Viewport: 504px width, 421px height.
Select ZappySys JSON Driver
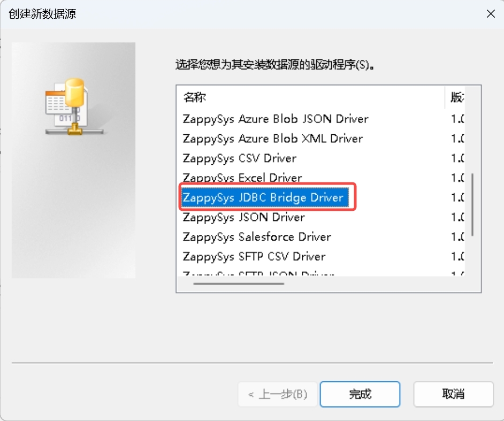point(243,217)
